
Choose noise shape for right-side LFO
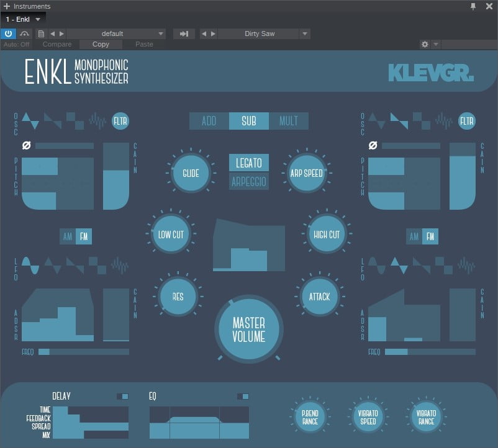(466, 266)
